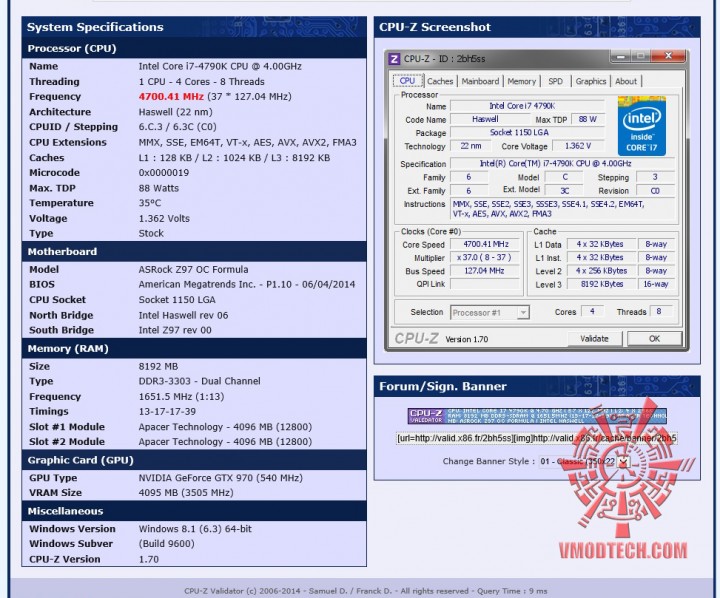Screen dimensions: 720x598
Task: Switch to the Caches tab
Action: click(x=440, y=81)
